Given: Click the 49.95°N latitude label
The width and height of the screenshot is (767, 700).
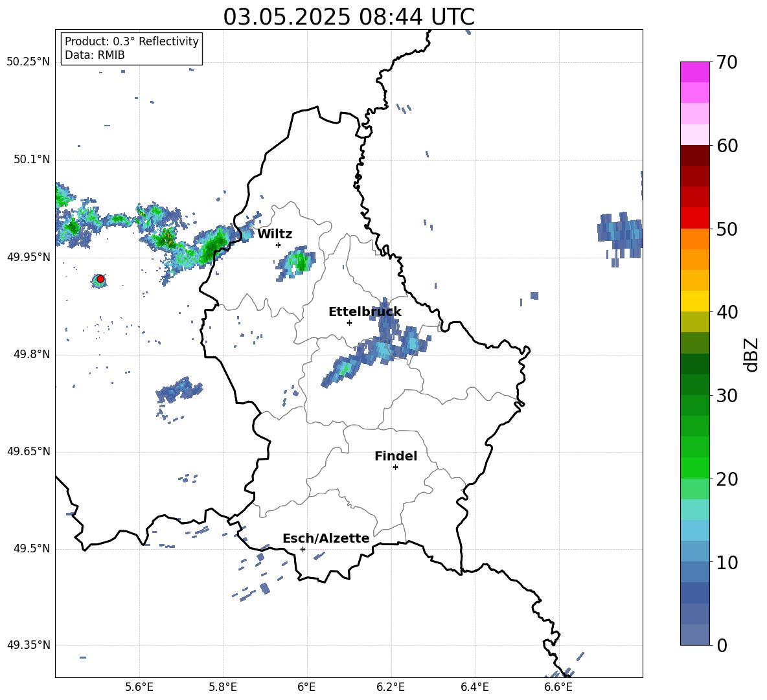Looking at the screenshot, I should pyautogui.click(x=29, y=257).
